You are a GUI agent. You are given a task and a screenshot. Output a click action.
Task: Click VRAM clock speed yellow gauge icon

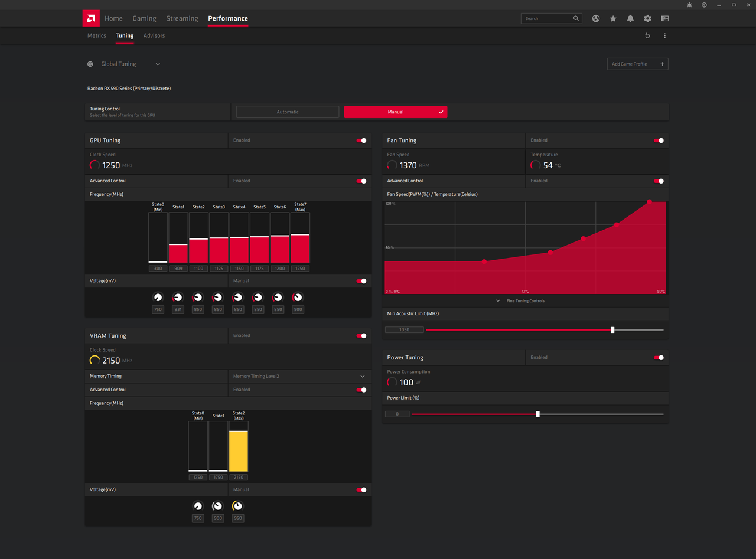[x=94, y=360]
